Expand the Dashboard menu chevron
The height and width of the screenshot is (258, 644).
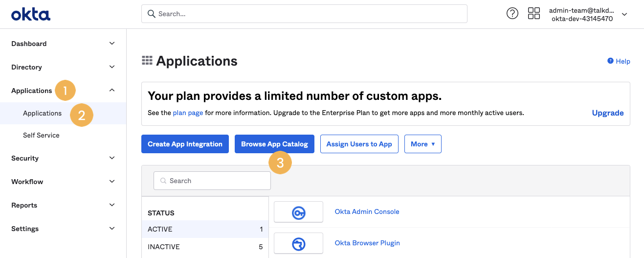click(x=112, y=44)
